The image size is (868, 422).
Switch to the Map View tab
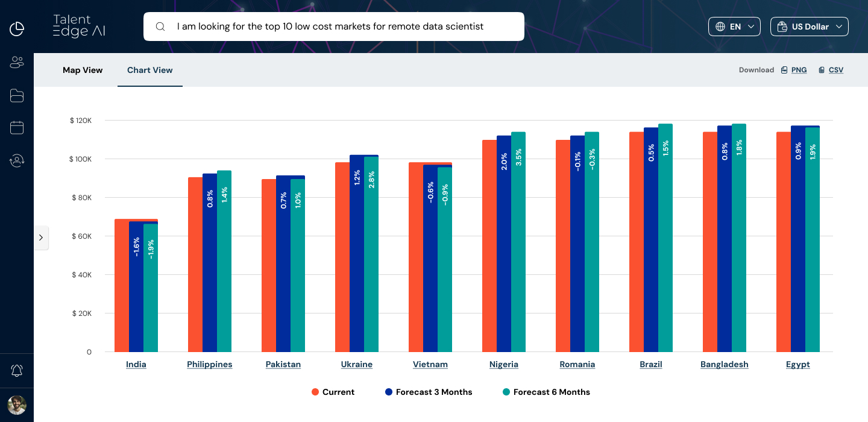83,70
